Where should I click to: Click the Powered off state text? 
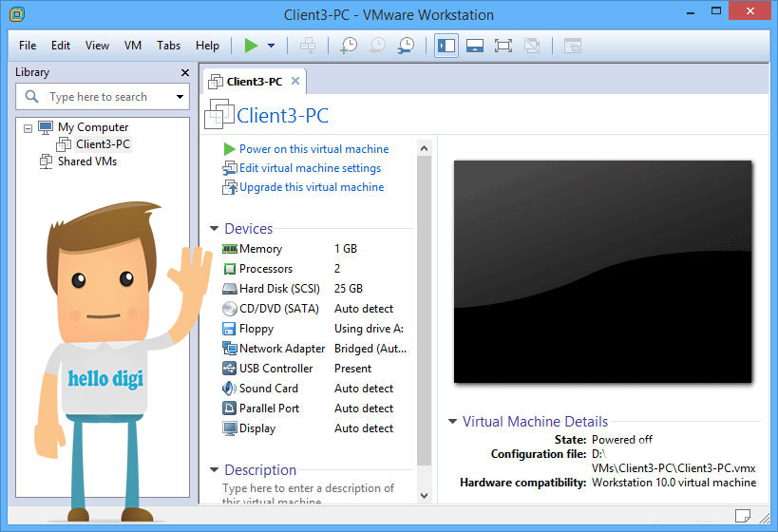622,440
